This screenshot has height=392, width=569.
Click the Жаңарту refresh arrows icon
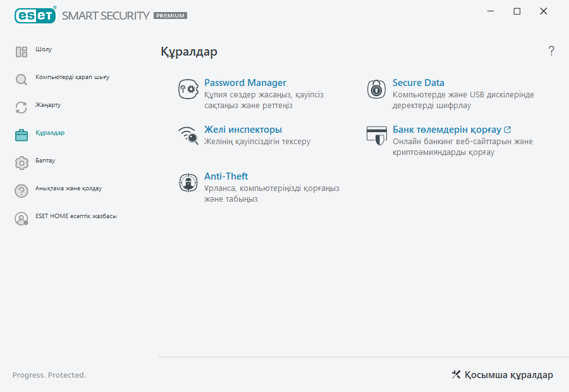point(21,106)
